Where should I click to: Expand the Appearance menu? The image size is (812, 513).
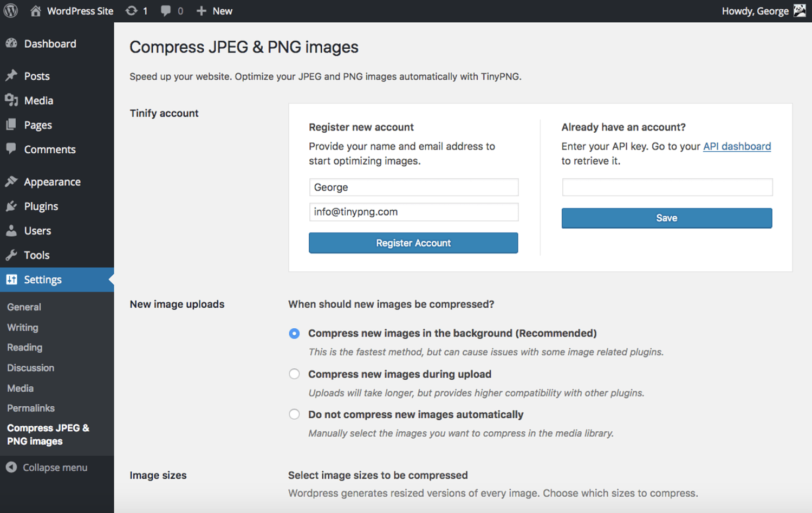tap(52, 182)
